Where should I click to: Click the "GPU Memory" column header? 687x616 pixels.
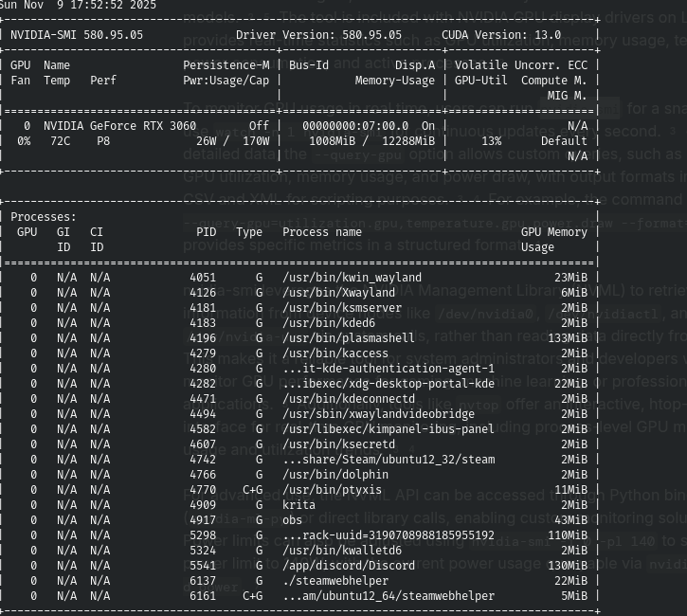tap(553, 232)
